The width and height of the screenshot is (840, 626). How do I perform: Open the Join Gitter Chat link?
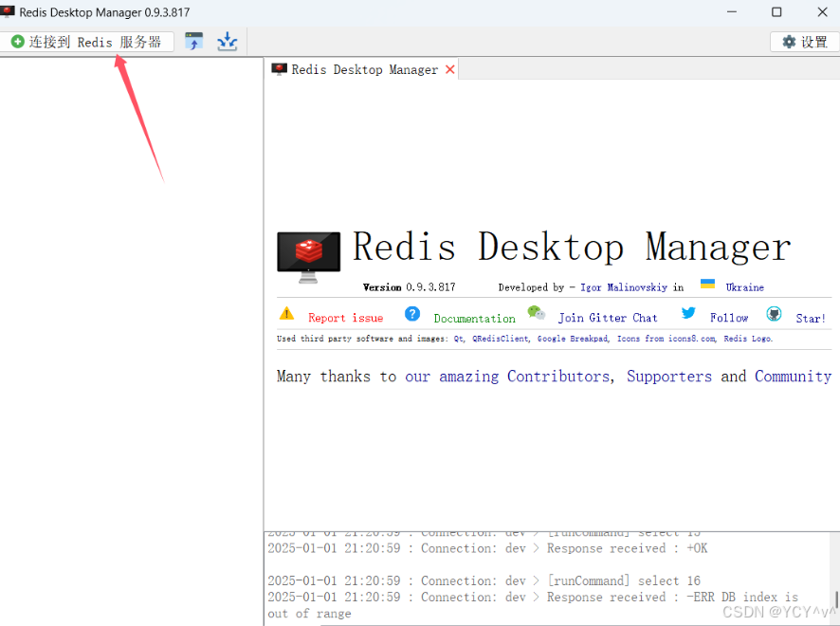tap(608, 318)
